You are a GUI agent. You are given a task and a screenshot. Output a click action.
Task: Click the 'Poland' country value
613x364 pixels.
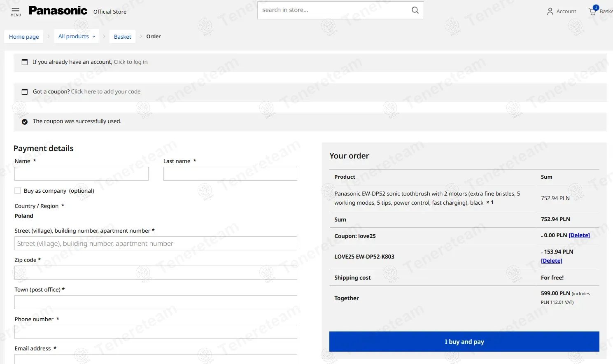click(24, 216)
